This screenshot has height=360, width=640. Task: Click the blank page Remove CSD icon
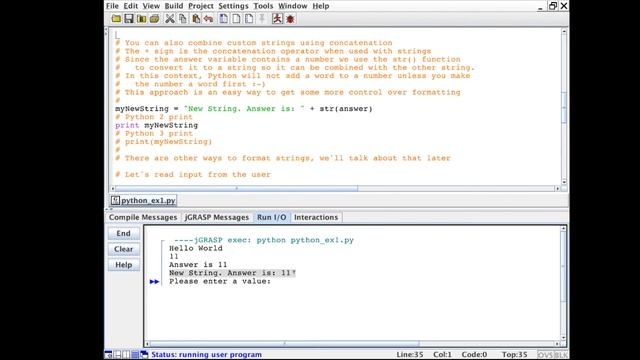pyautogui.click(x=236, y=19)
